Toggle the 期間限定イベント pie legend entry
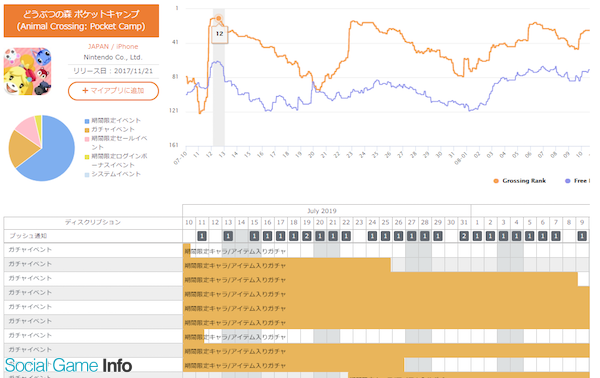The height and width of the screenshot is (378, 600). point(112,121)
